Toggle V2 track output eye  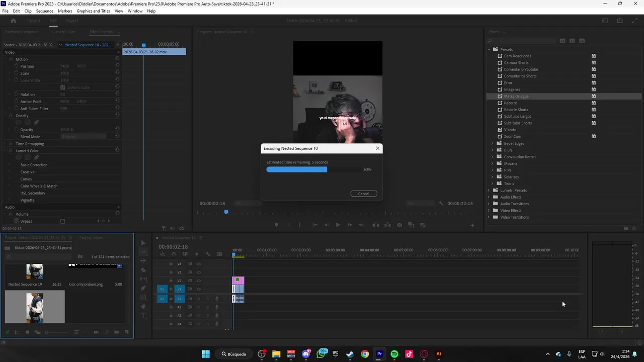click(x=199, y=281)
